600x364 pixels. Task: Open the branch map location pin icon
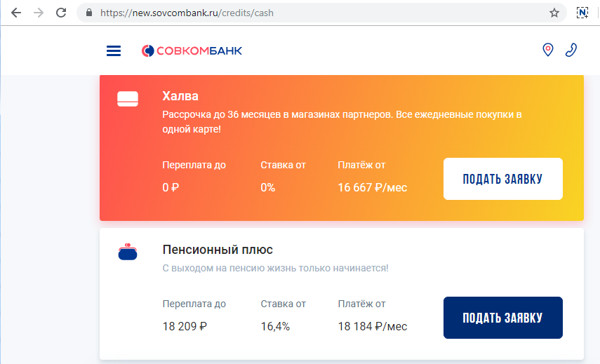[x=548, y=50]
